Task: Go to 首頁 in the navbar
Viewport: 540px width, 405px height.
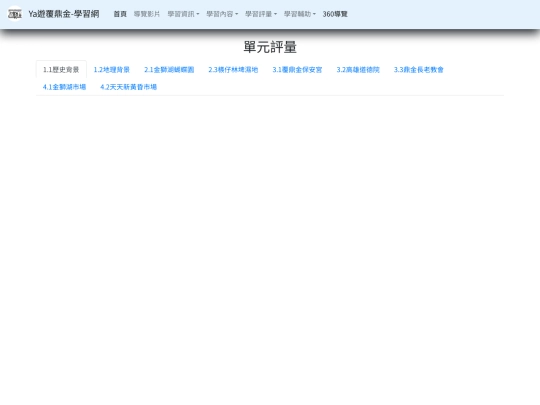Action: point(120,14)
